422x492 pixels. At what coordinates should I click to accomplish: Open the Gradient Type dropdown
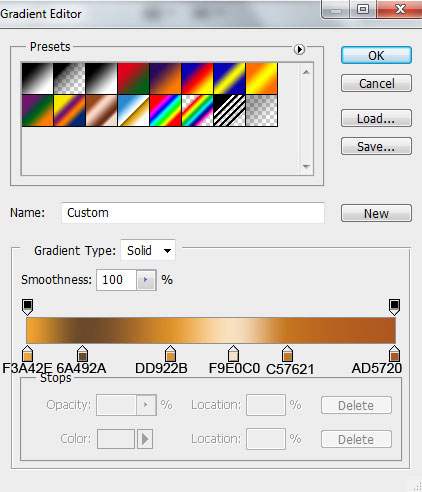tap(148, 250)
